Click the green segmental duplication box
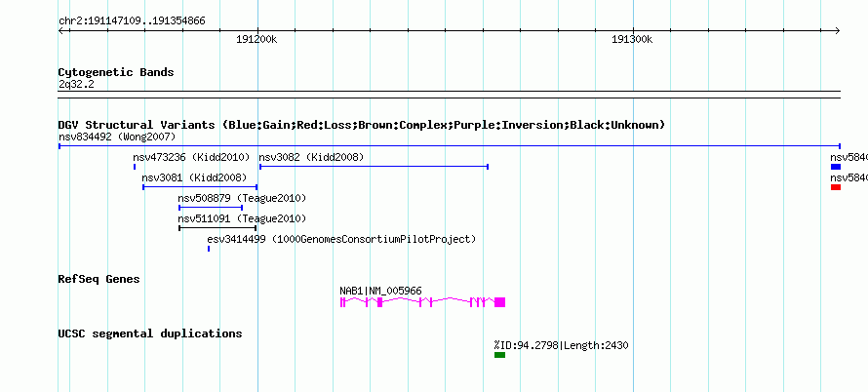The width and height of the screenshot is (868, 392). (x=500, y=355)
